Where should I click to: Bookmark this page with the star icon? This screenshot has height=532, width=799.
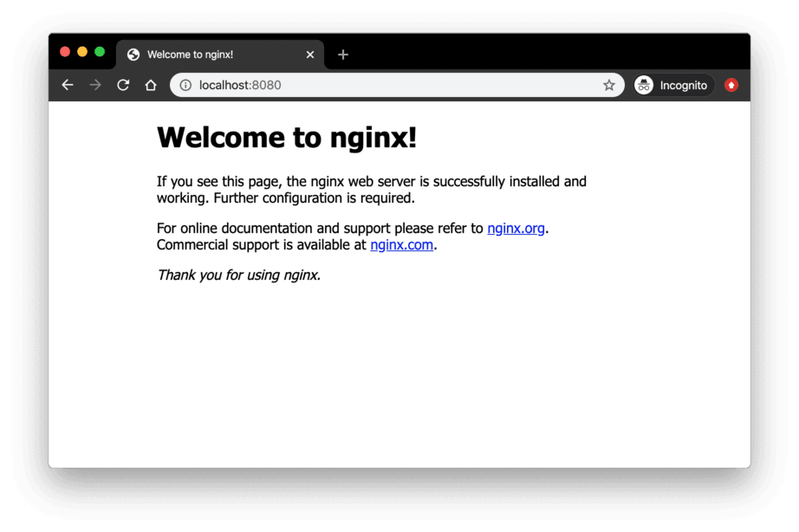click(609, 84)
